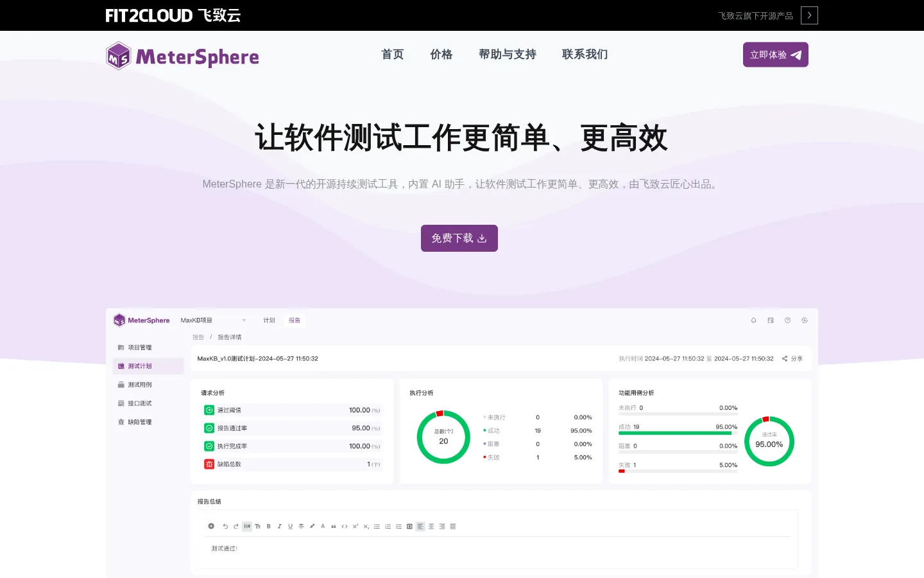The height and width of the screenshot is (578, 924).
Task: Open 测试用例 in the sidebar
Action: [135, 385]
